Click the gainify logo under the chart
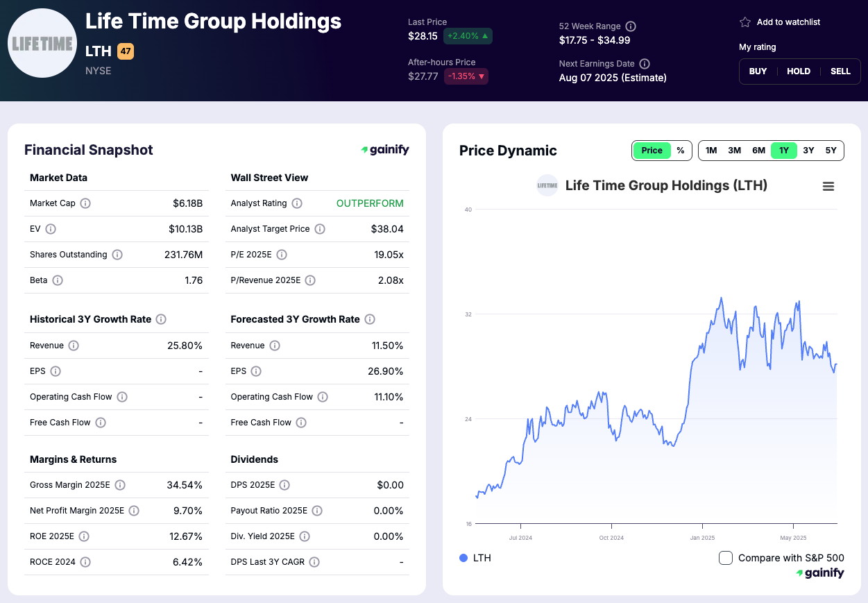This screenshot has height=603, width=868. [x=820, y=573]
